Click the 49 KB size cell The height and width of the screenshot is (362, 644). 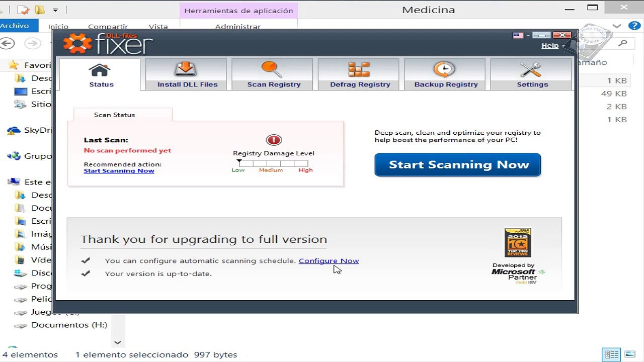click(x=613, y=94)
